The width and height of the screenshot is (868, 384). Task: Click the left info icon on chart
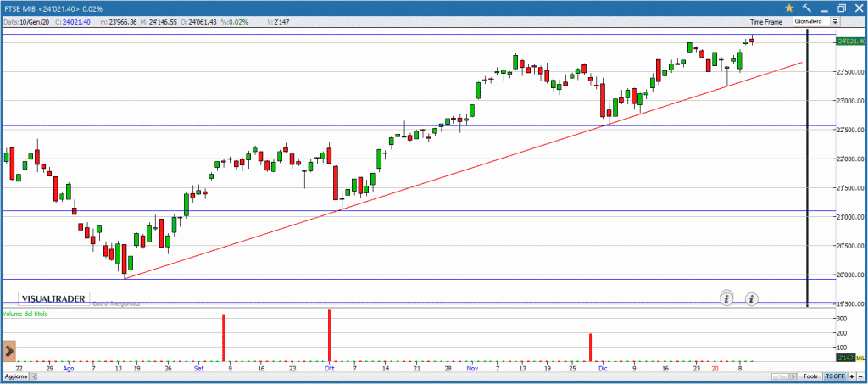point(726,298)
